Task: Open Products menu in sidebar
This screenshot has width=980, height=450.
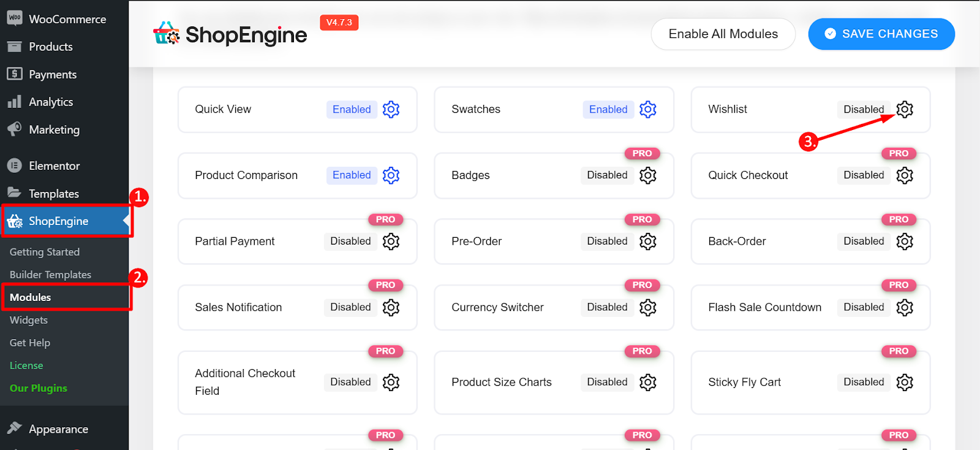Action: click(64, 47)
